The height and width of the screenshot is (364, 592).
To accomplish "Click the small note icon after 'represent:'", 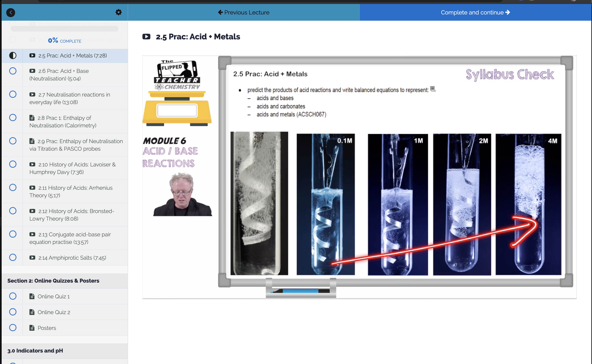I will pyautogui.click(x=433, y=89).
